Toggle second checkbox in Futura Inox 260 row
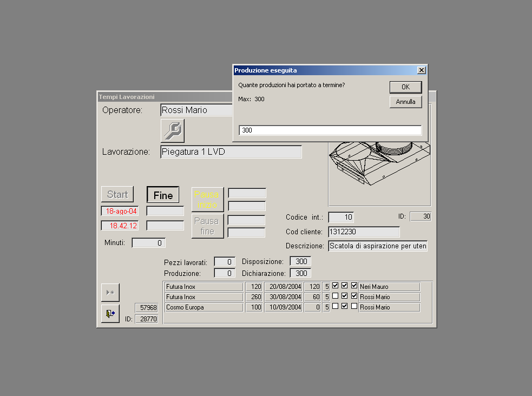Viewport: 532px width, 396px height. click(344, 295)
